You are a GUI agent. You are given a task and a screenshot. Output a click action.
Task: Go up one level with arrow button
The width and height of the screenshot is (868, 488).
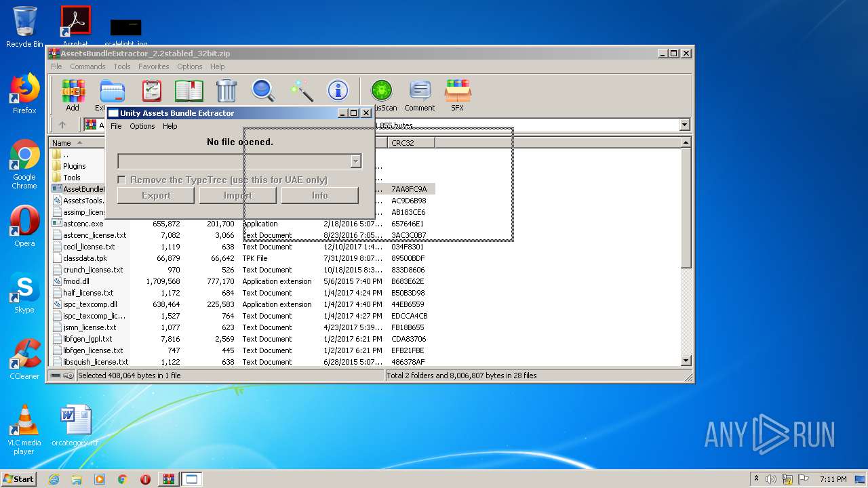pyautogui.click(x=62, y=125)
